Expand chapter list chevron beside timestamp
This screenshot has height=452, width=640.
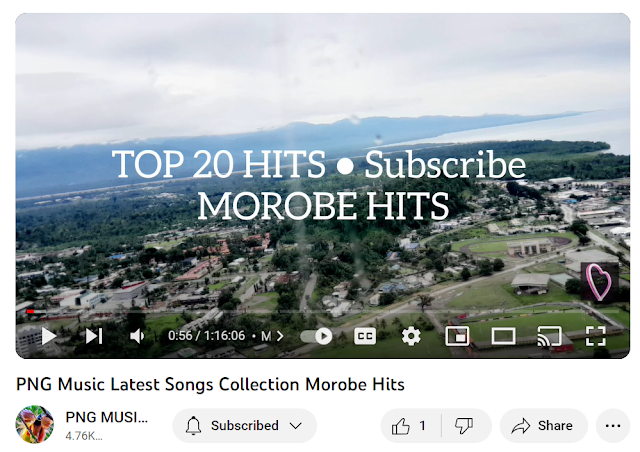(x=280, y=336)
